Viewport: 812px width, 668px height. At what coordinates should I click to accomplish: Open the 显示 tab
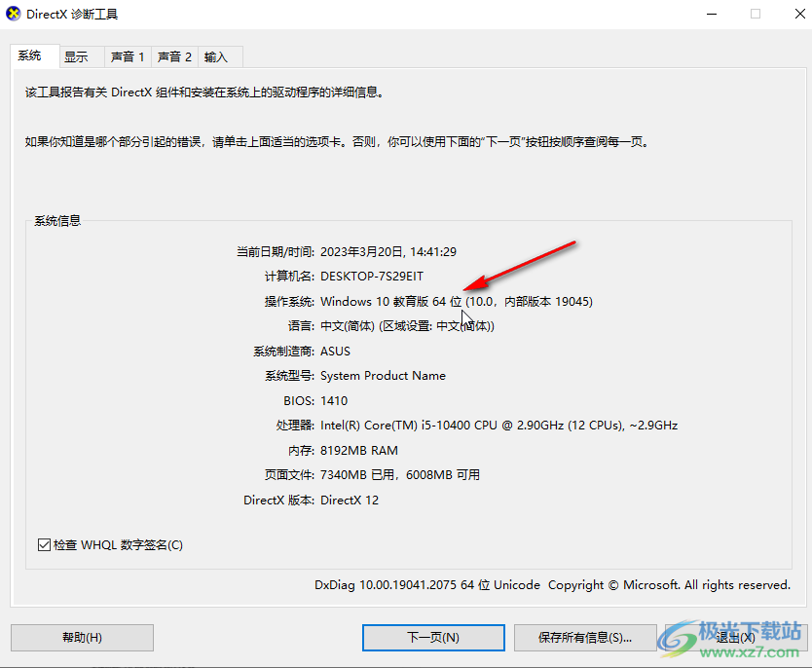coord(82,56)
